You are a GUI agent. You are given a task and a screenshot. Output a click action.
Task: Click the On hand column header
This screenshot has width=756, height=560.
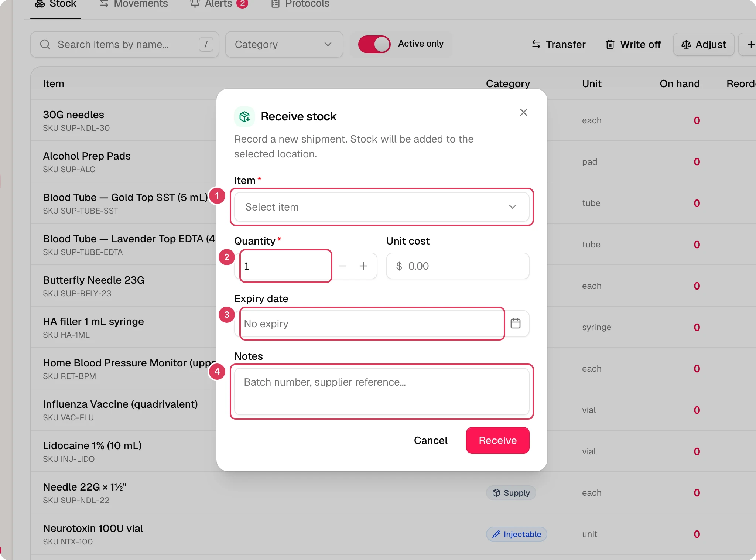[680, 84]
